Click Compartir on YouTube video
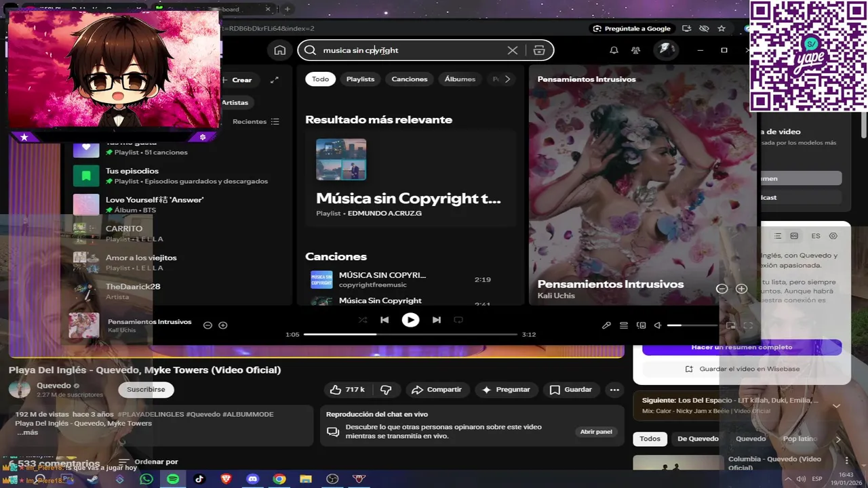The width and height of the screenshot is (868, 488). [x=437, y=390]
